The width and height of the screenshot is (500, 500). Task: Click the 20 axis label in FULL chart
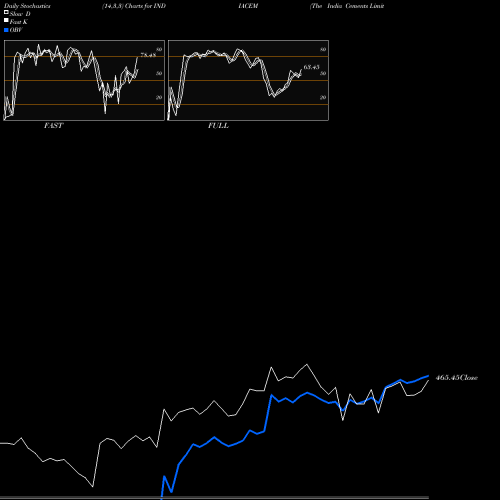click(323, 97)
